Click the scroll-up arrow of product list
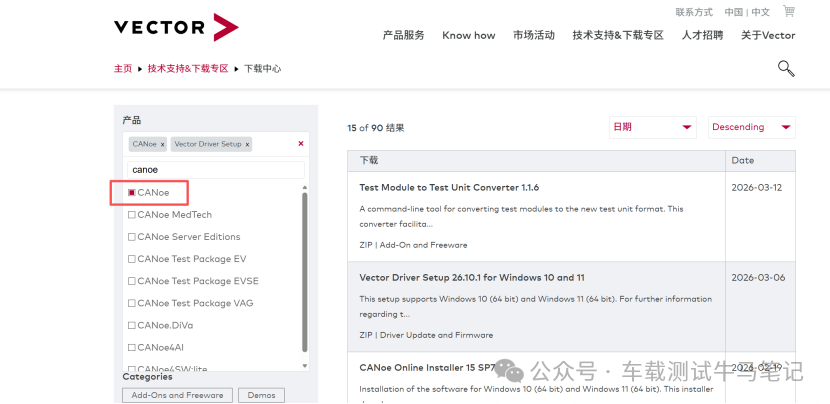Image resolution: width=830 pixels, height=404 pixels. tap(304, 187)
